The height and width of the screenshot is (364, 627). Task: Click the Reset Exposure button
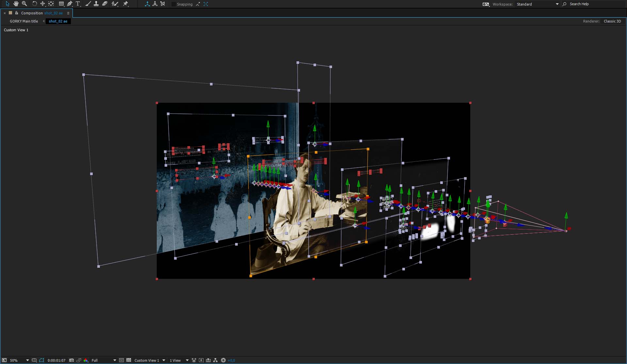tap(223, 360)
